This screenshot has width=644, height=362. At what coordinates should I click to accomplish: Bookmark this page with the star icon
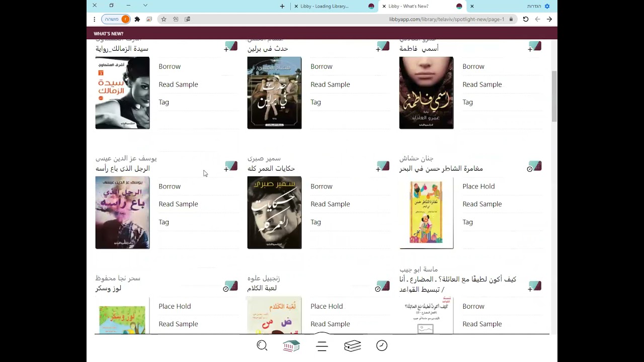tap(164, 19)
